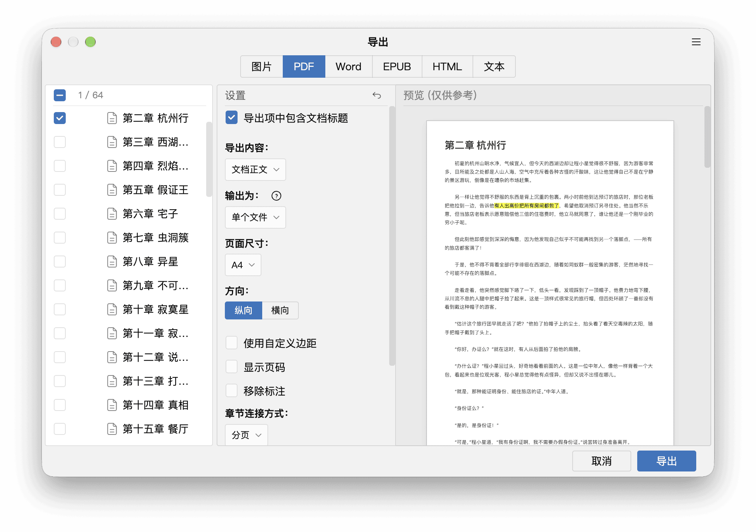Click the document icon of 第八章 异星

112,262
